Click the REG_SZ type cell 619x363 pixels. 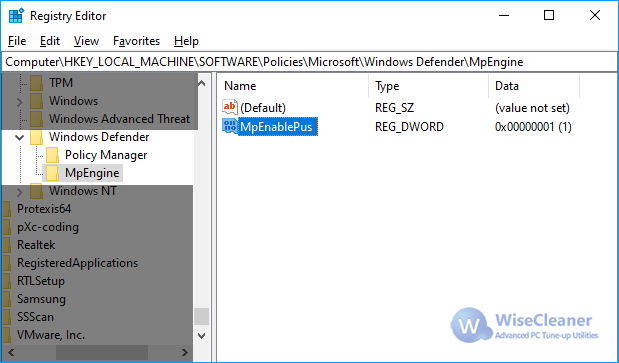pyautogui.click(x=394, y=108)
